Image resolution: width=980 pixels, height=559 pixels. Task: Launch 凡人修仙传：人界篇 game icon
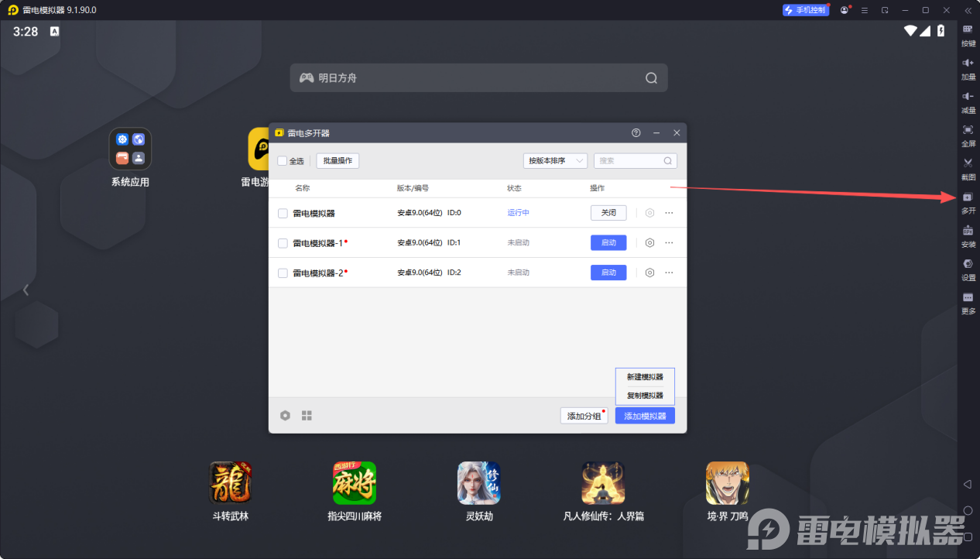(603, 483)
